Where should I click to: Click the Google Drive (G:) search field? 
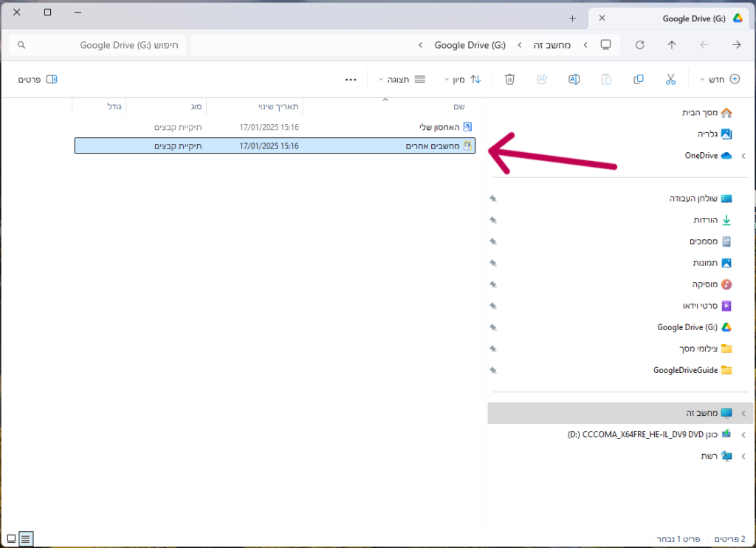(x=97, y=45)
